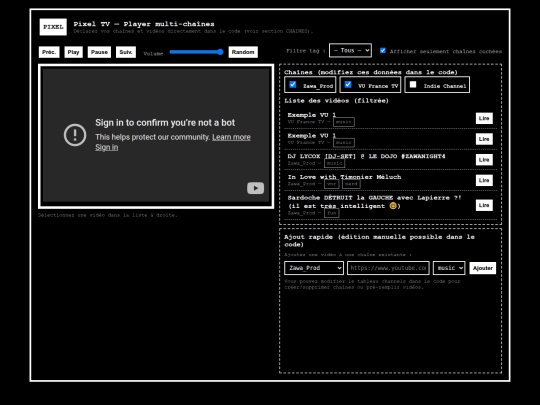Skip to next video with Suiv.
The image size is (540, 405).
click(x=126, y=52)
